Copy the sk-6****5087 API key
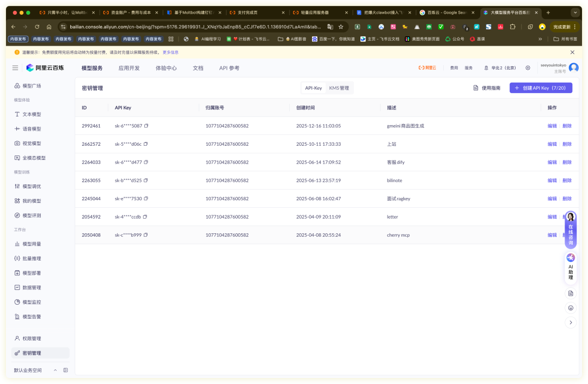 coord(146,126)
